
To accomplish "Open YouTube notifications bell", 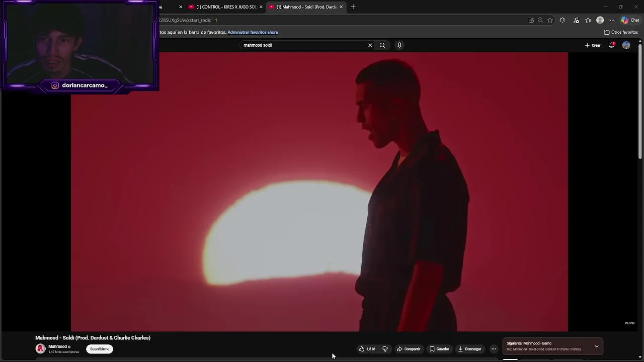I will (612, 45).
